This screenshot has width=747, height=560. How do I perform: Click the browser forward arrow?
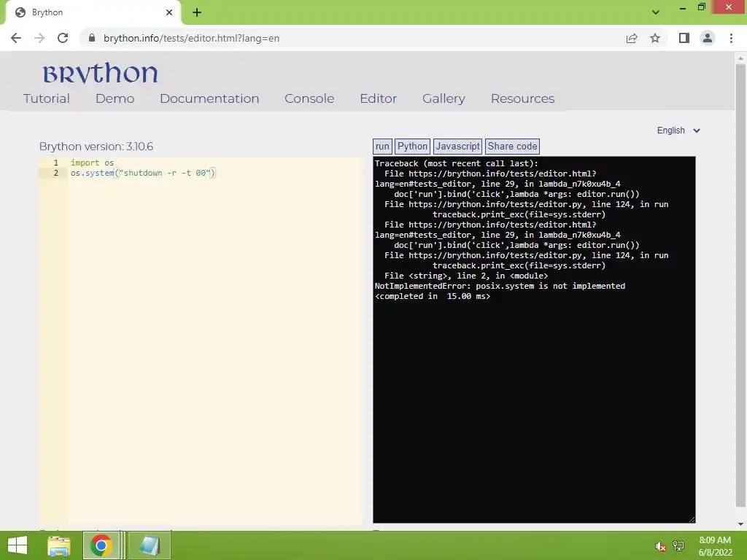pos(39,38)
